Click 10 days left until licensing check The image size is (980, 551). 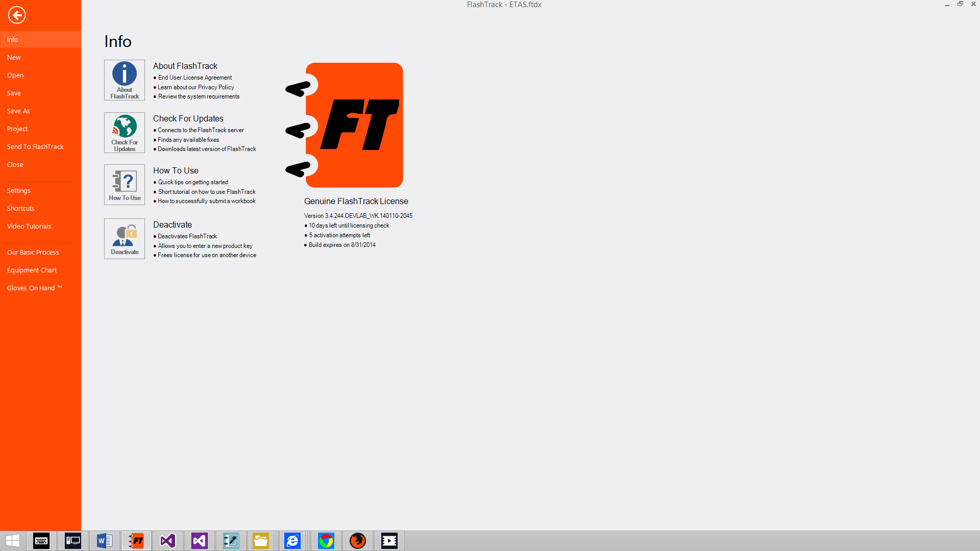pos(349,226)
